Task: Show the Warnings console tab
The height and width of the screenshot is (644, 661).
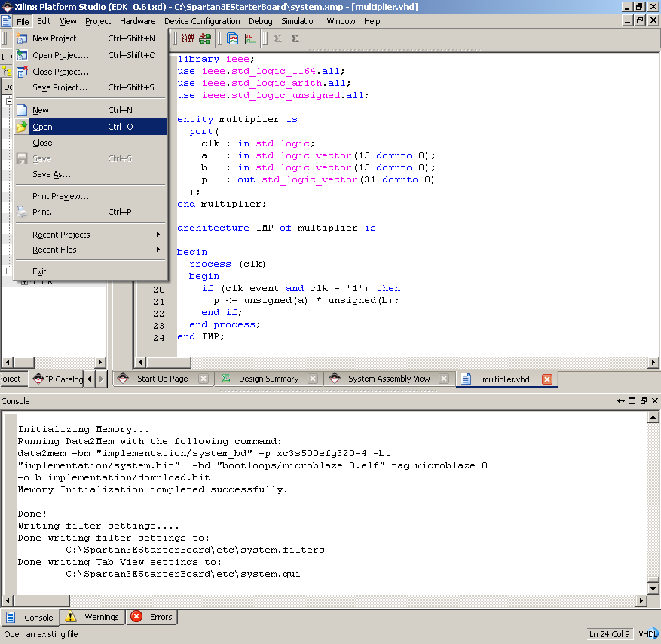Action: pos(101,617)
